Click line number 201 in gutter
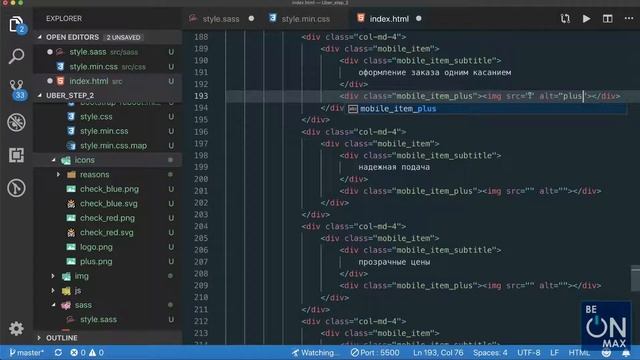 (x=201, y=191)
